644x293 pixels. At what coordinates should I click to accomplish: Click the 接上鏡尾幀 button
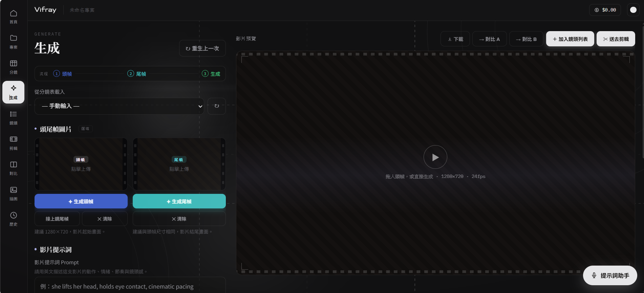(x=57, y=219)
